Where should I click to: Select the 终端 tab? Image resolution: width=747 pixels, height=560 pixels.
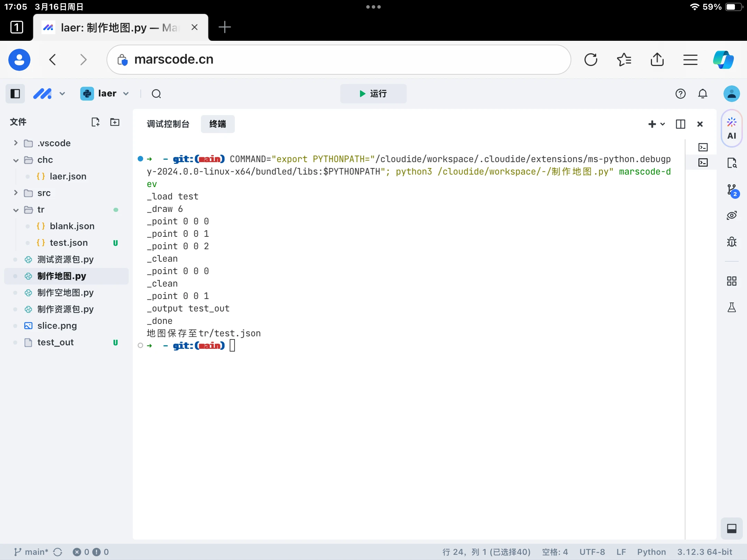[218, 124]
